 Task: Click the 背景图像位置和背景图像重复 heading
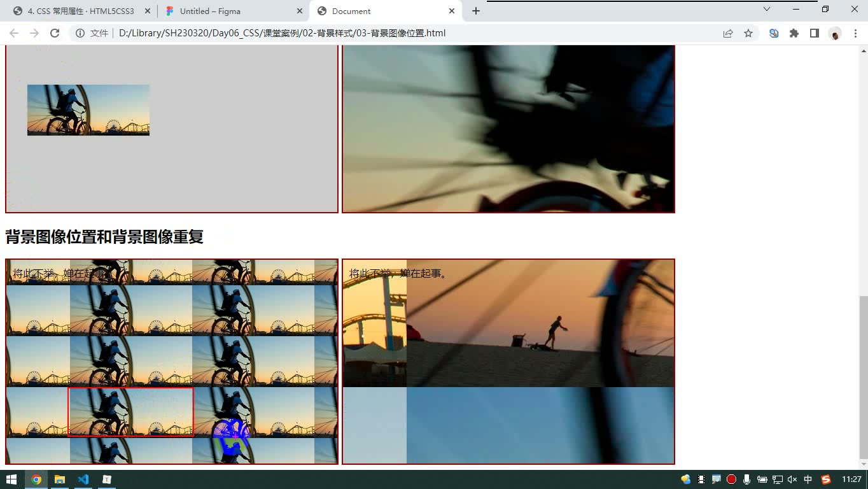[x=104, y=237]
